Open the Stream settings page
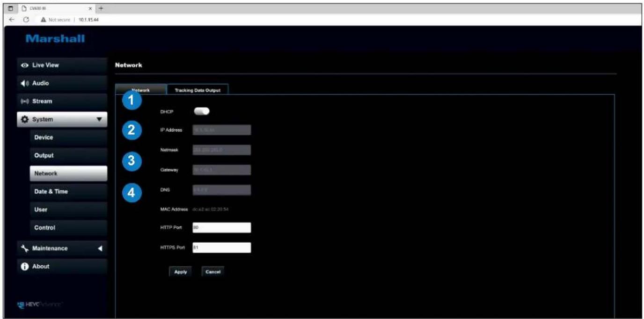The height and width of the screenshot is (319, 644). point(62,101)
